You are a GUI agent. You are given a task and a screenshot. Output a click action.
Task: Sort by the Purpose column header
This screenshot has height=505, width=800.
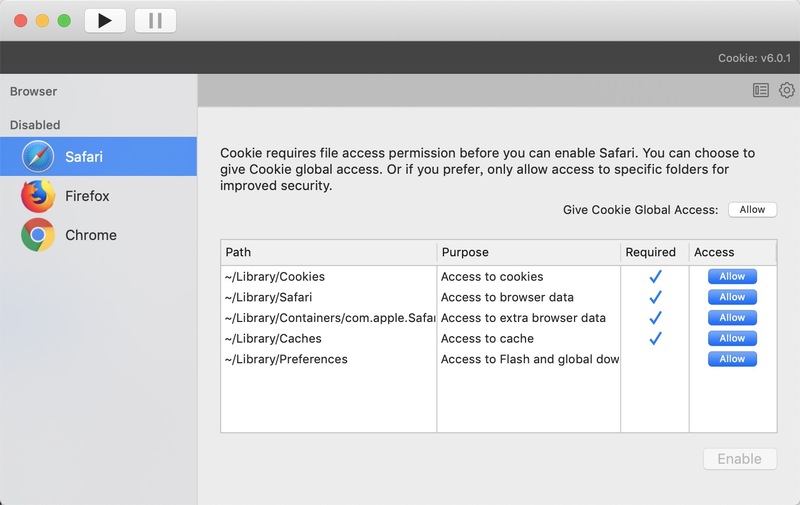click(x=528, y=252)
